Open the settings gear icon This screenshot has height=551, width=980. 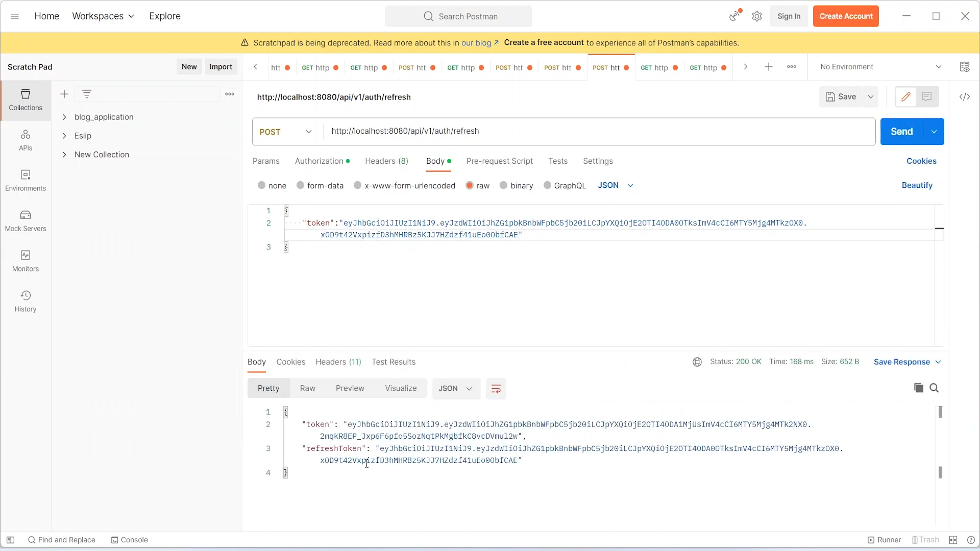(757, 16)
